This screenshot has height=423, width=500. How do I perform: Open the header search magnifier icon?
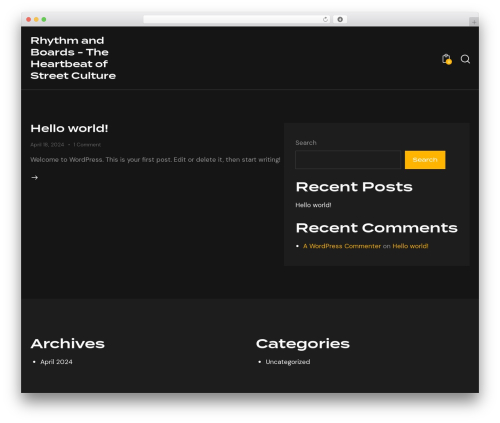465,59
